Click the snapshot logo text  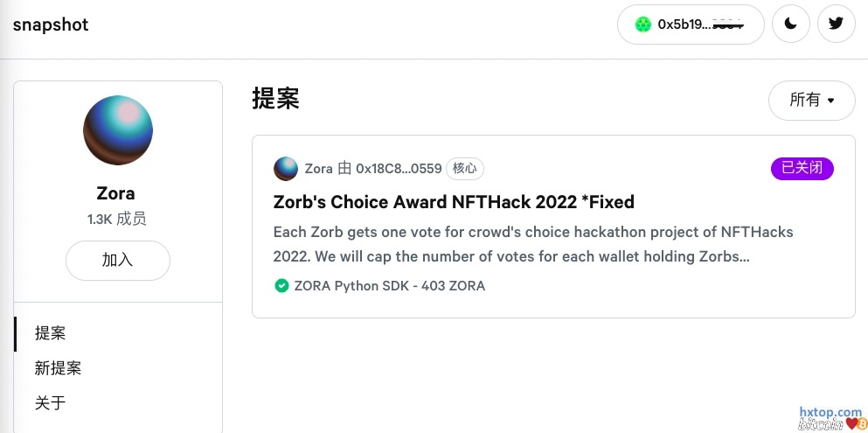[51, 24]
